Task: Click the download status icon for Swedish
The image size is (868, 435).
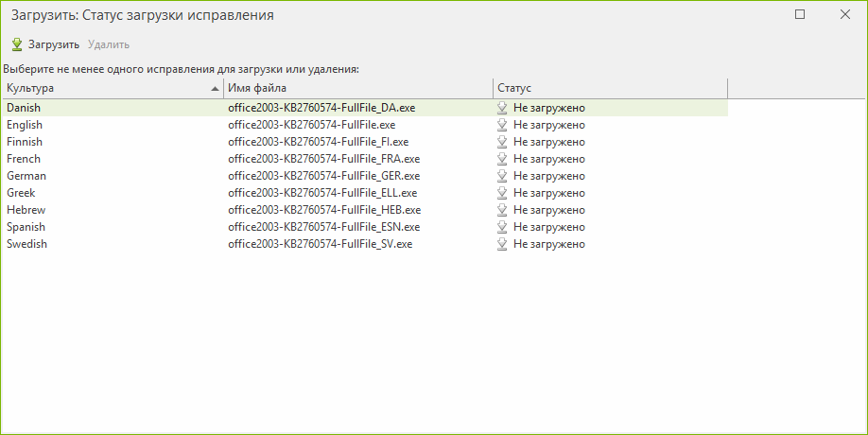Action: [502, 244]
